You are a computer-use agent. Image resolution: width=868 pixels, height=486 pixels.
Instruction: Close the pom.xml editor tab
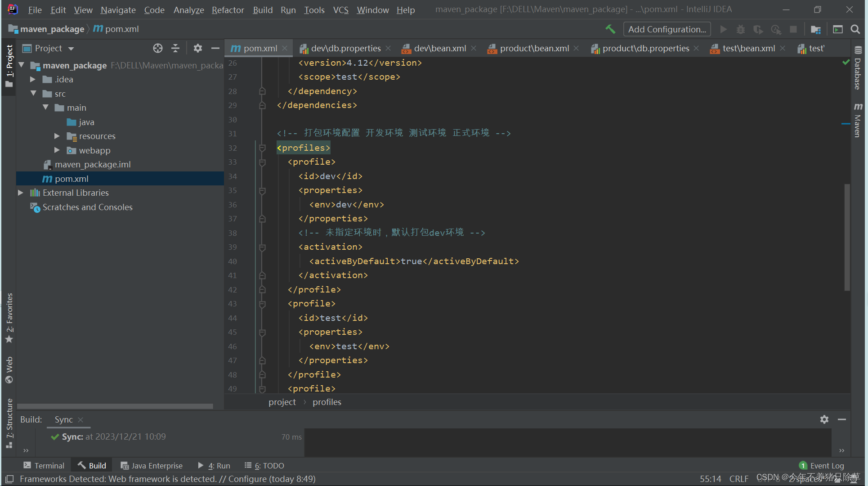(x=285, y=48)
